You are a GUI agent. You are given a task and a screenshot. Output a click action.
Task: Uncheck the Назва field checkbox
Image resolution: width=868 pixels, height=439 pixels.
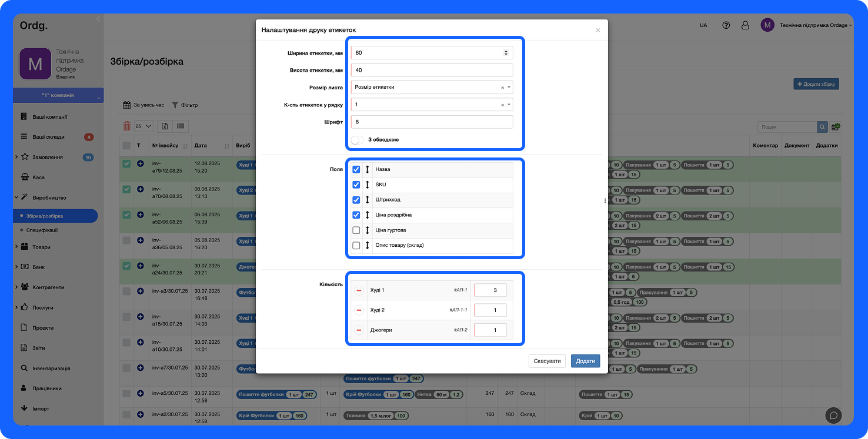point(356,169)
